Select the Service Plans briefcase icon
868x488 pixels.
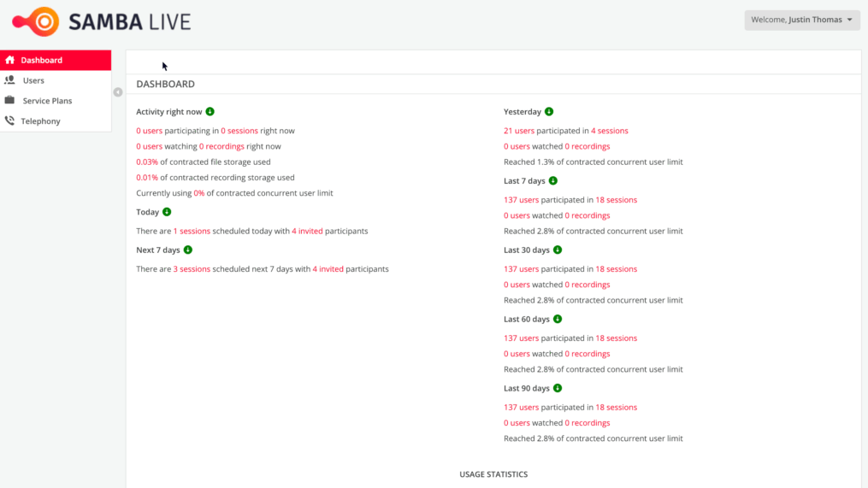click(x=9, y=100)
